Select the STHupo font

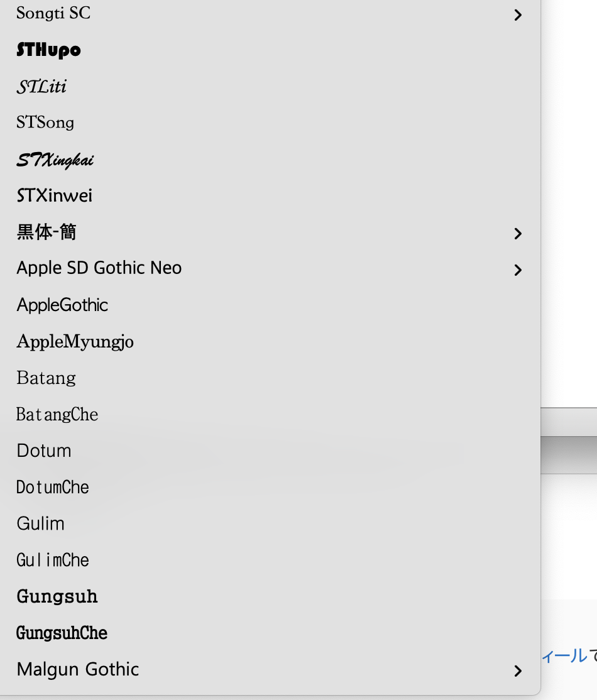[49, 50]
